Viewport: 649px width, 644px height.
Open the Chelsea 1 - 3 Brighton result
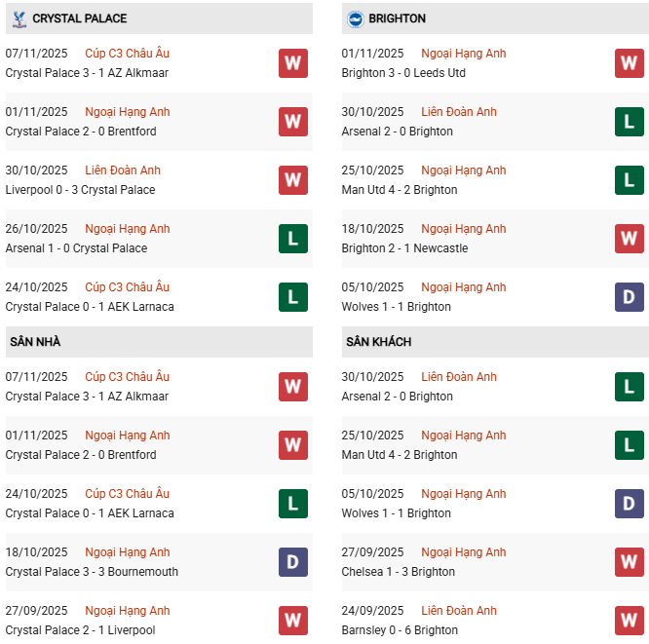(x=399, y=572)
